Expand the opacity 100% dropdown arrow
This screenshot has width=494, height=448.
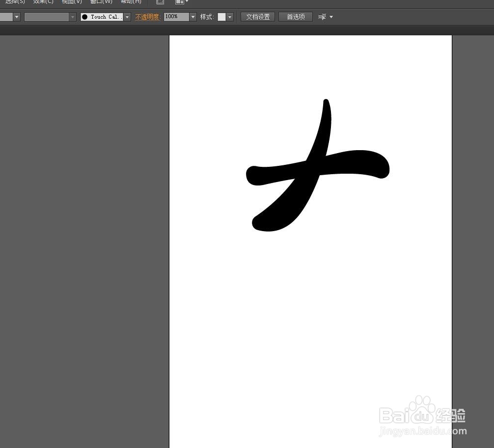[x=193, y=17]
